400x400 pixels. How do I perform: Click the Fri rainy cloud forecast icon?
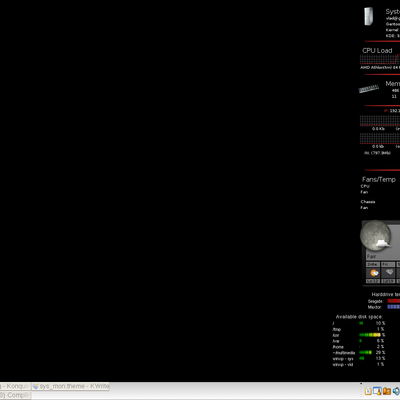389,273
